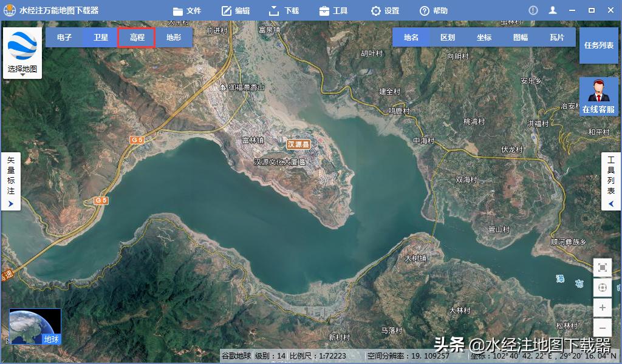Click the 胡叶村 label
This screenshot has height=364, width=622.
tap(372, 53)
